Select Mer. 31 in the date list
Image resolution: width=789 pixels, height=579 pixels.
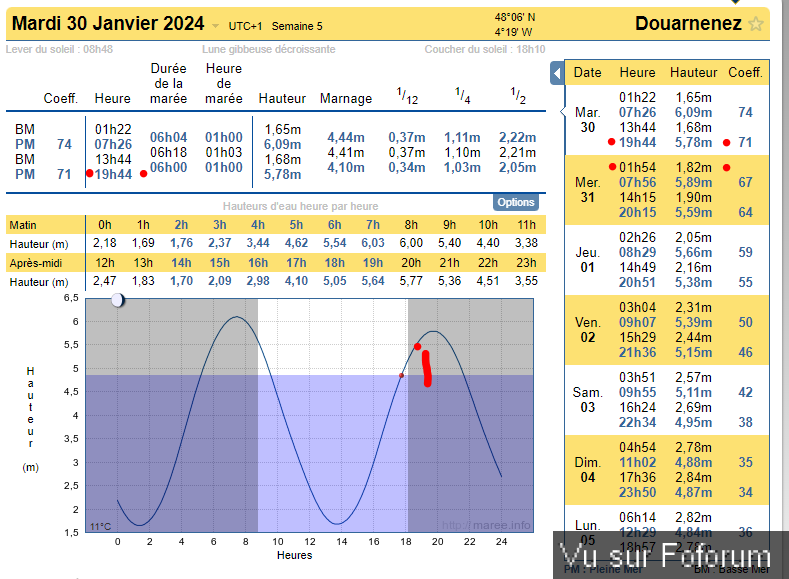tap(587, 189)
